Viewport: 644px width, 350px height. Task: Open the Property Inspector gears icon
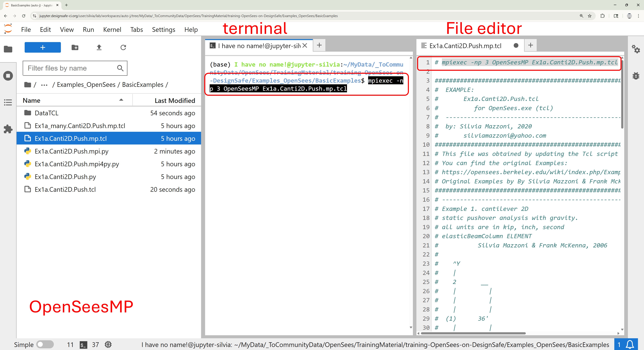636,49
